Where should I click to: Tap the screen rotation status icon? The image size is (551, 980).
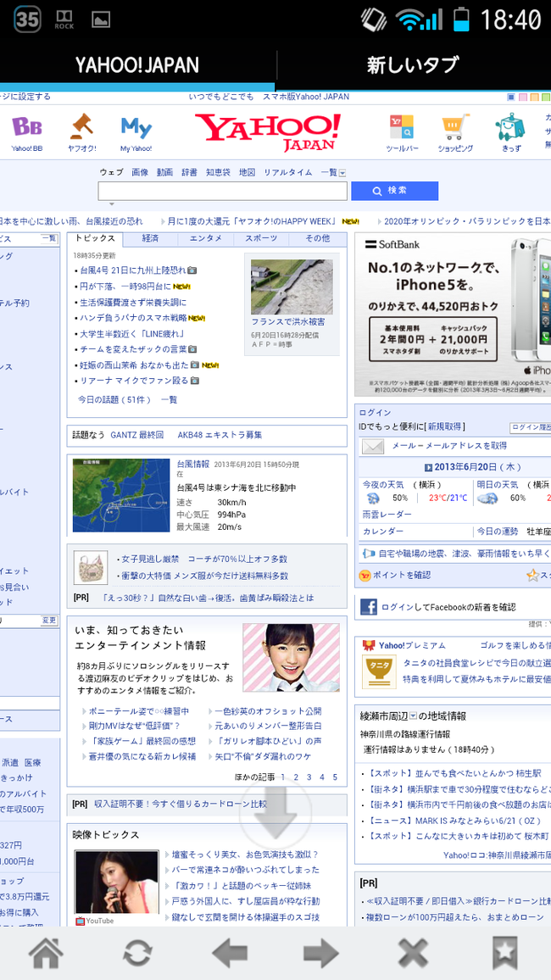pos(374,19)
